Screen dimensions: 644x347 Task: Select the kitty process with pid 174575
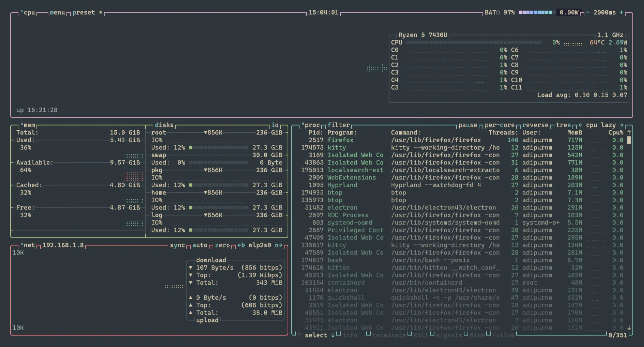point(462,148)
